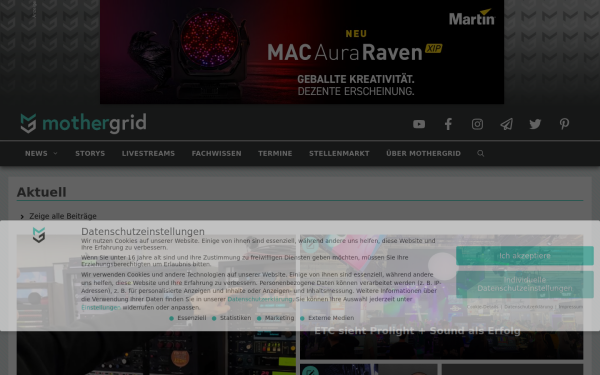Click the search magnifier in the navigation bar
Screen dimensions: 600x375
pos(481,153)
